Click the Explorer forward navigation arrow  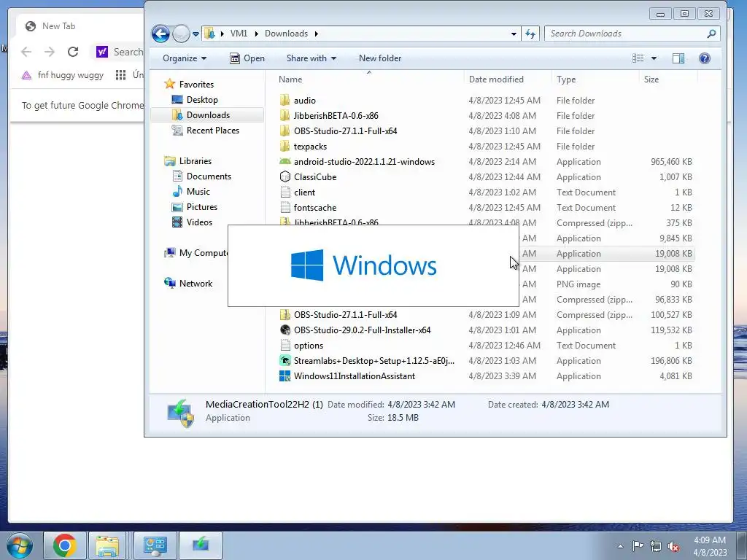coord(181,34)
